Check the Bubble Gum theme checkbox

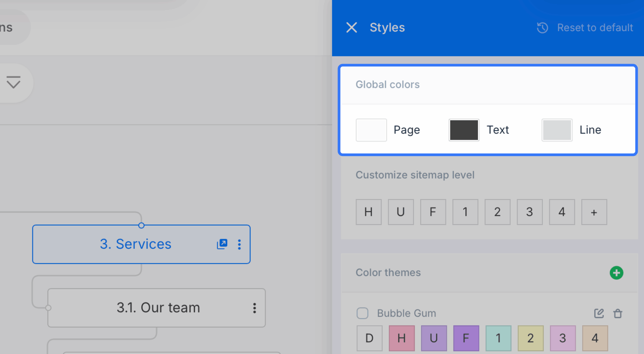tap(362, 313)
